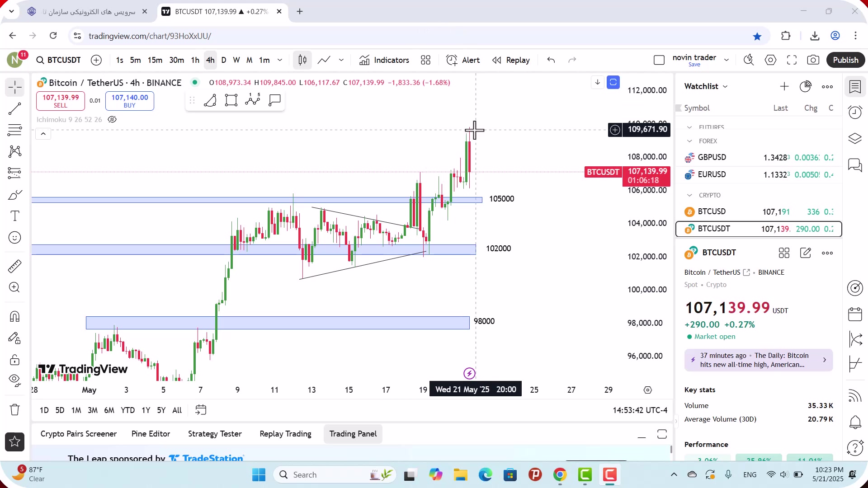Viewport: 868px width, 488px height.
Task: Switch to the D daily timeframe
Action: tap(224, 60)
